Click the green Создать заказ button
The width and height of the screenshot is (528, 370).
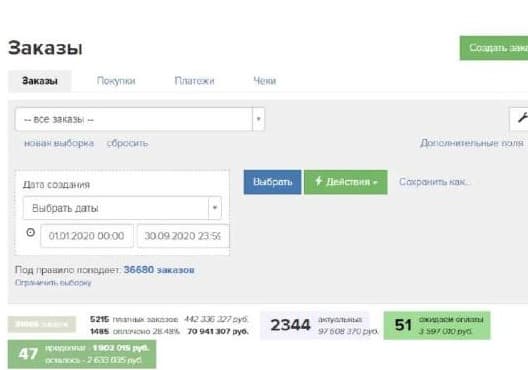(x=494, y=48)
